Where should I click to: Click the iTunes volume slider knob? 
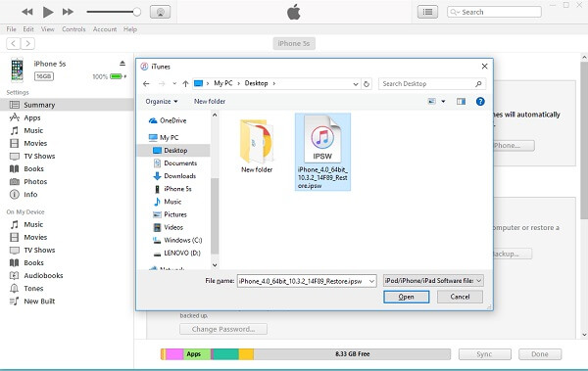click(137, 12)
